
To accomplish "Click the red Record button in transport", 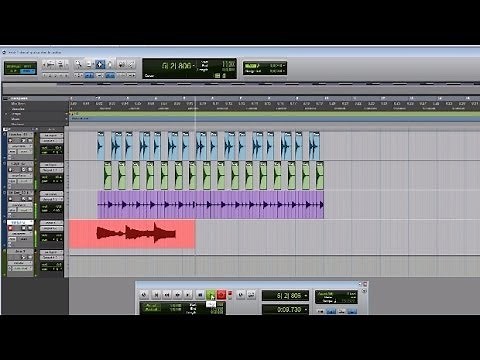I will 221,295.
